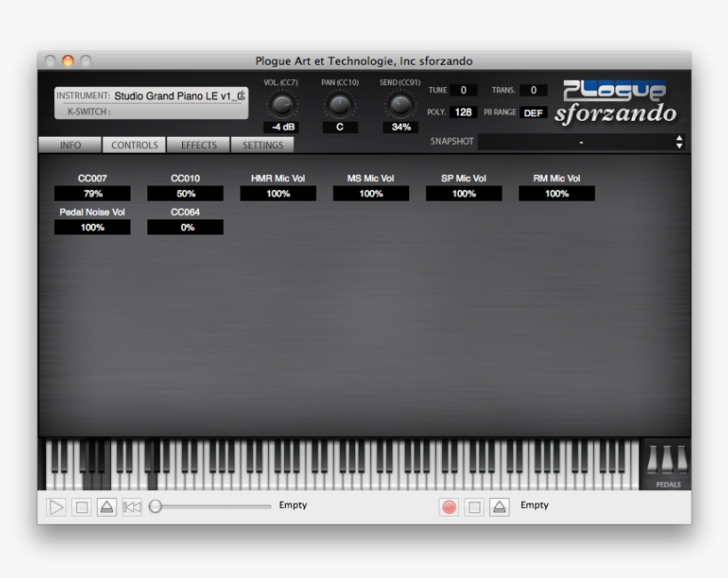This screenshot has height=578, width=728.
Task: Click the CC064 value box showing 0%
Action: pos(186,227)
